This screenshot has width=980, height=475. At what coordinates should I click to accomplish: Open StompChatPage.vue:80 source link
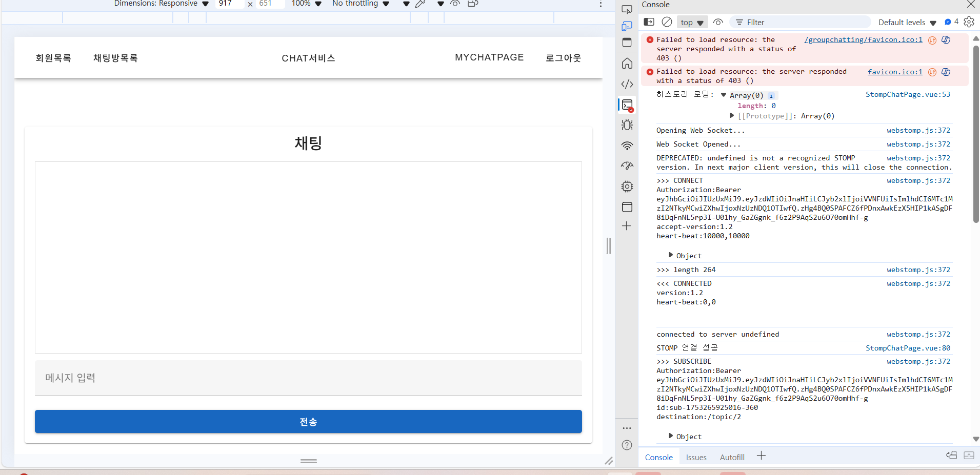click(908, 348)
